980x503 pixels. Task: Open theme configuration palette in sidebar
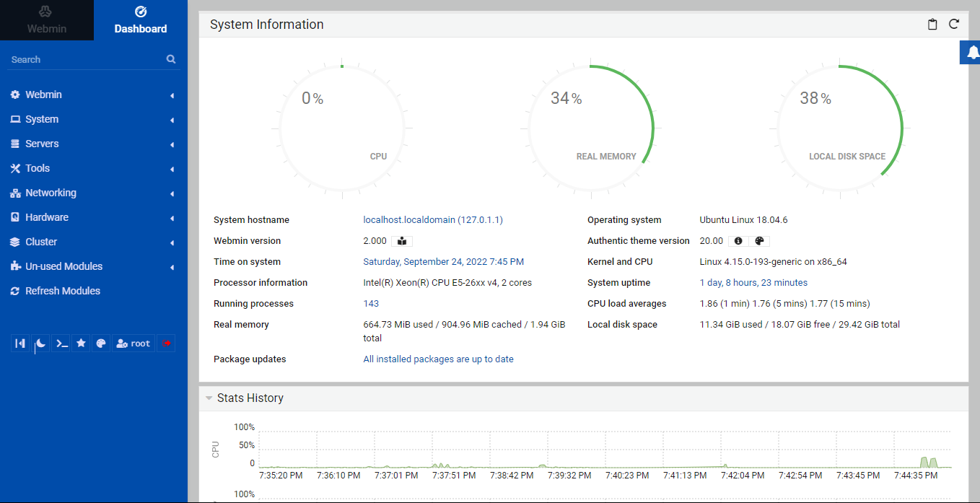pos(102,344)
